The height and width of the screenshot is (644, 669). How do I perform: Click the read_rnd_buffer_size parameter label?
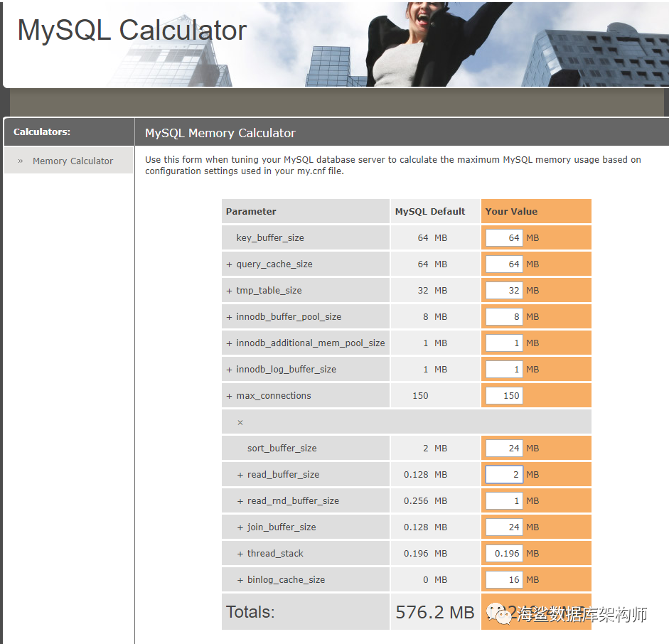pyautogui.click(x=293, y=500)
